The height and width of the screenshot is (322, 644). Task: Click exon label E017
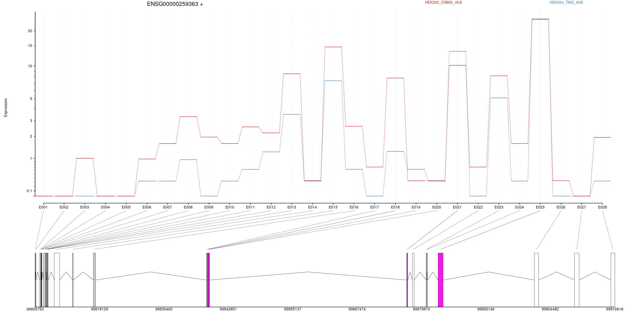click(375, 207)
